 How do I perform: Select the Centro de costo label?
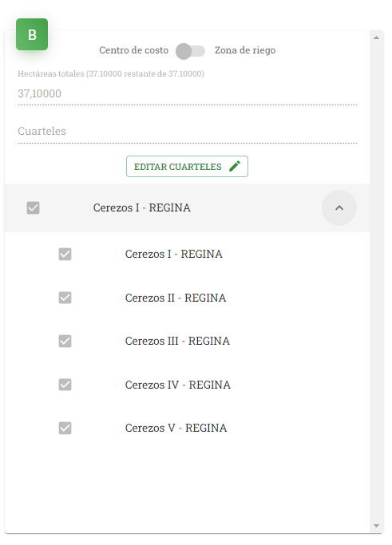[133, 50]
